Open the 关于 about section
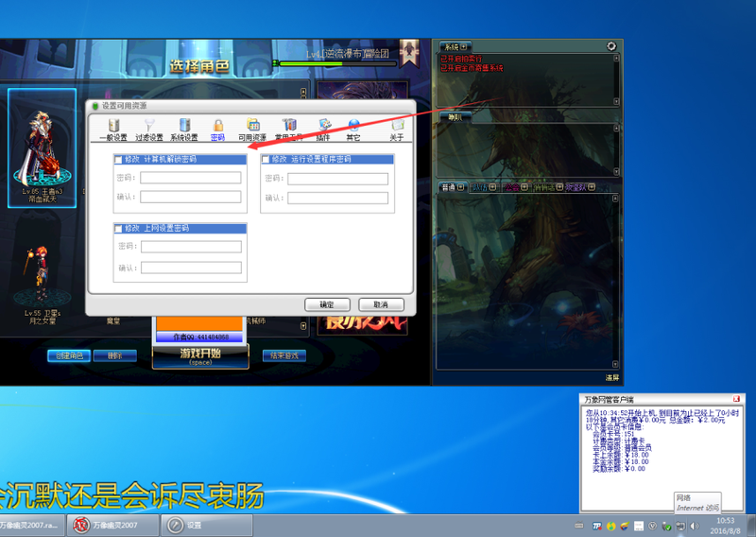Image resolution: width=756 pixels, height=537 pixels. pyautogui.click(x=397, y=130)
